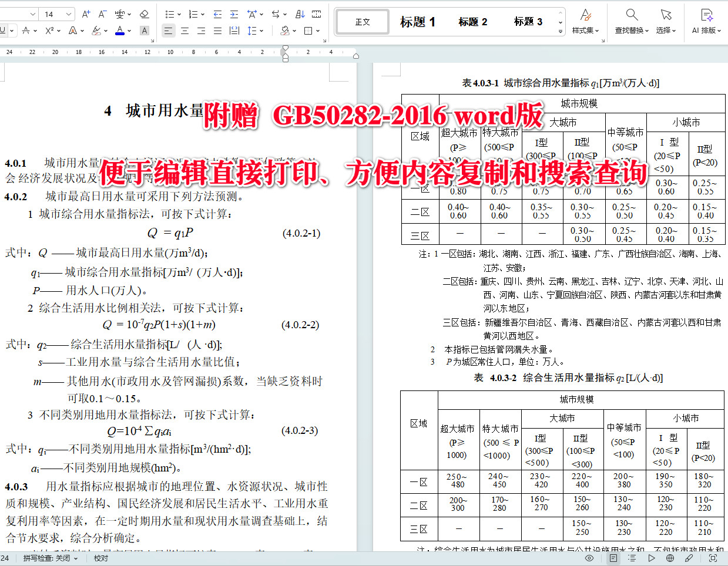Open the spell check status dropdown

click(x=51, y=558)
